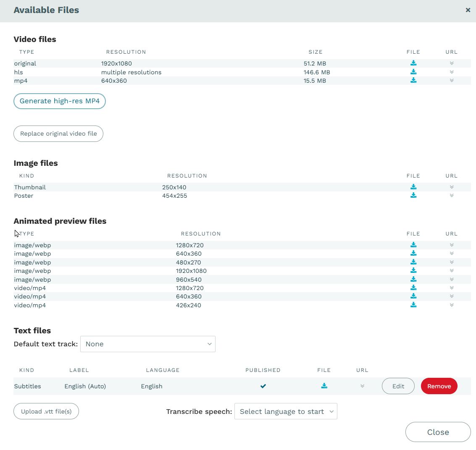Download video/mp4 426x240 animated preview

click(x=413, y=305)
